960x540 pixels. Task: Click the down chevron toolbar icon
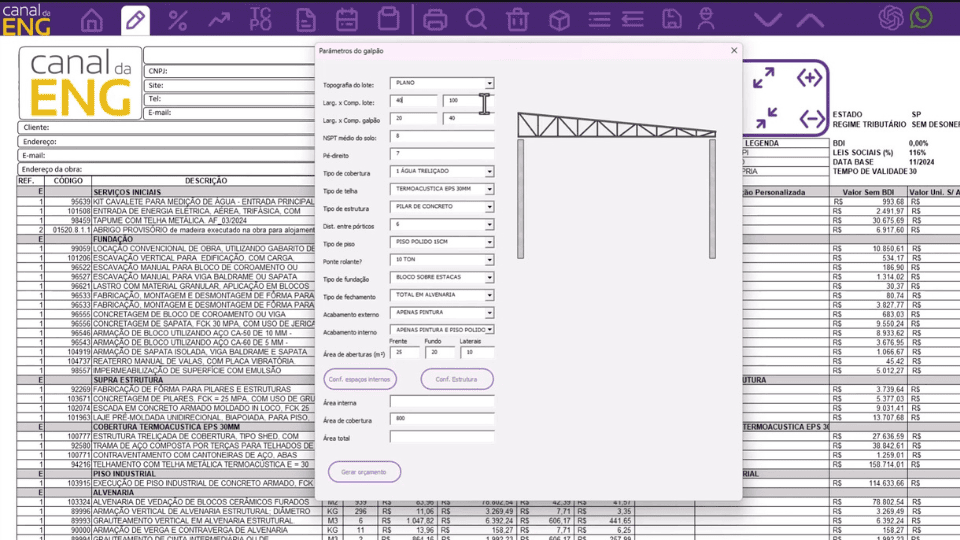click(x=768, y=21)
